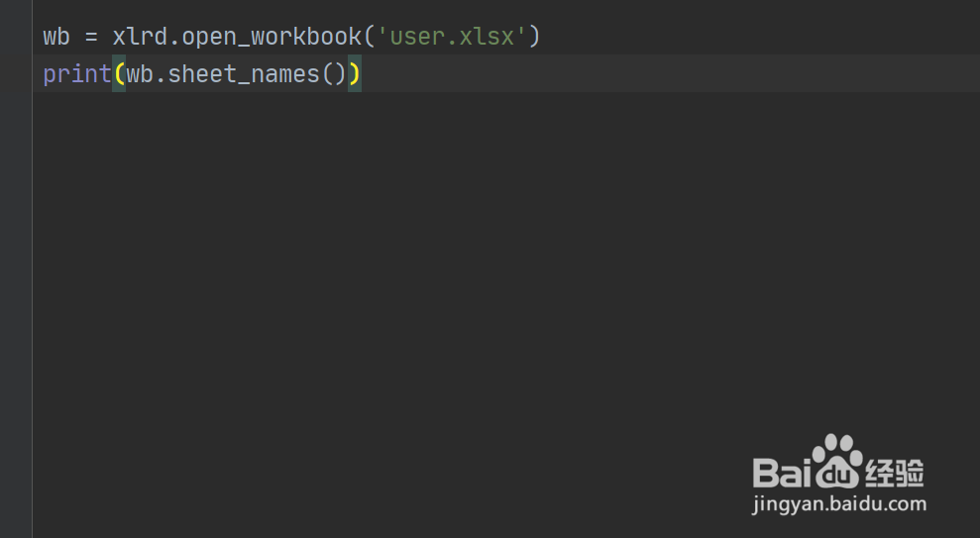Click the 经验 characters in the watermark
Viewport: 980px width, 538px height.
point(895,473)
